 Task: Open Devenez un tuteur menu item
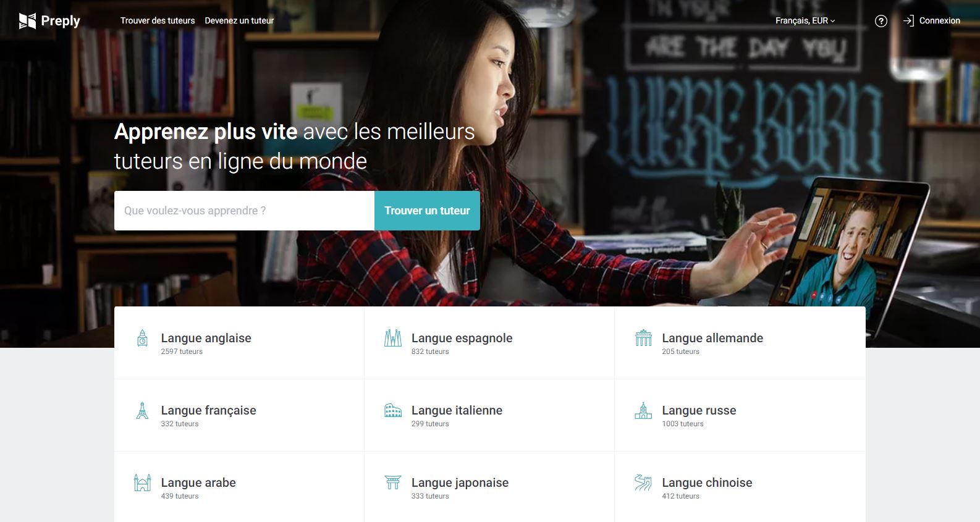point(239,21)
